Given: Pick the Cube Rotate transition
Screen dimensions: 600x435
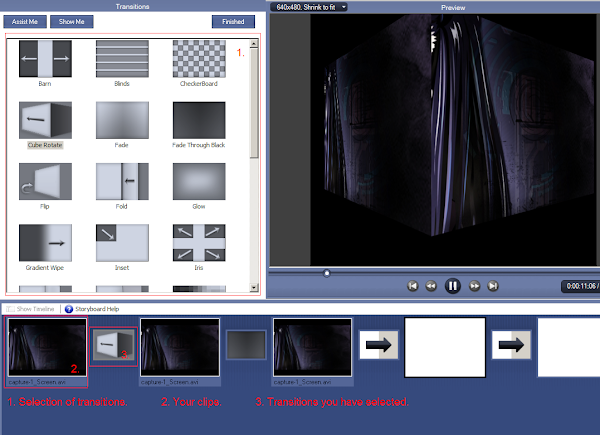Looking at the screenshot, I should [45, 120].
